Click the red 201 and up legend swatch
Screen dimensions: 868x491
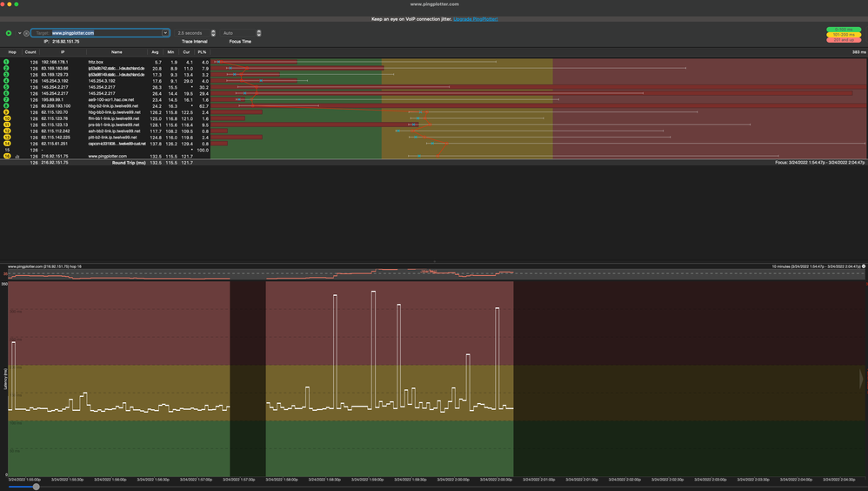point(843,40)
